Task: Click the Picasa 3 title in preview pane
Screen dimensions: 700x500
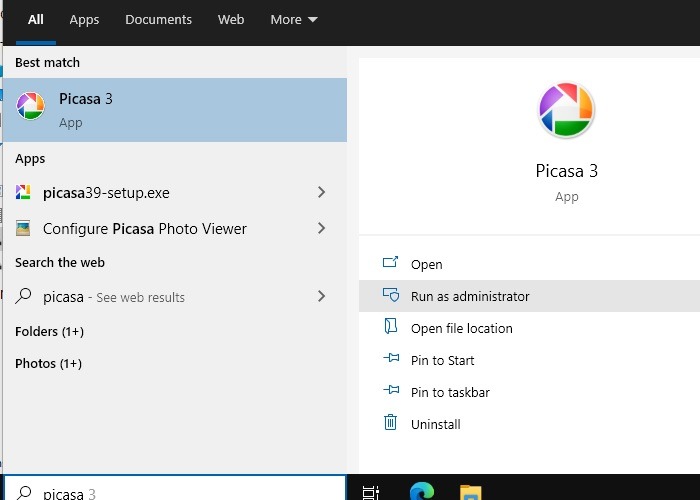Action: (567, 171)
